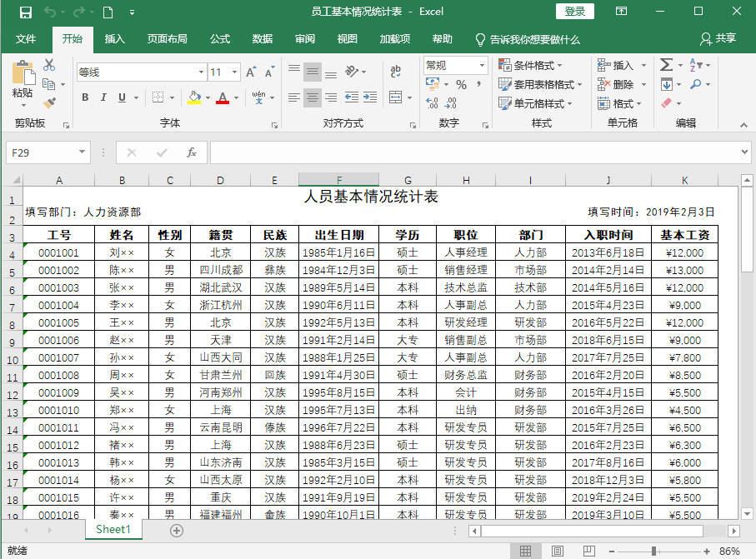The height and width of the screenshot is (559, 756).
Task: Click the Select All corner triangle
Action: (16, 180)
